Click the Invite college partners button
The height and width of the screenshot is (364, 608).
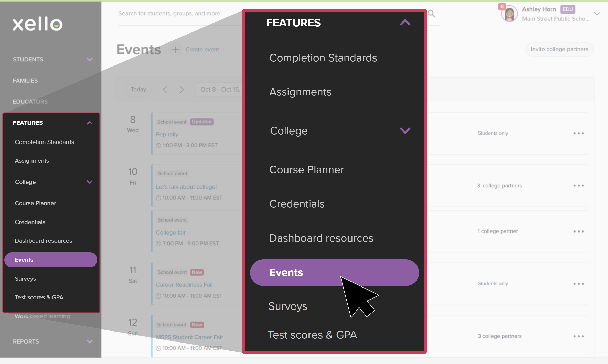(559, 49)
